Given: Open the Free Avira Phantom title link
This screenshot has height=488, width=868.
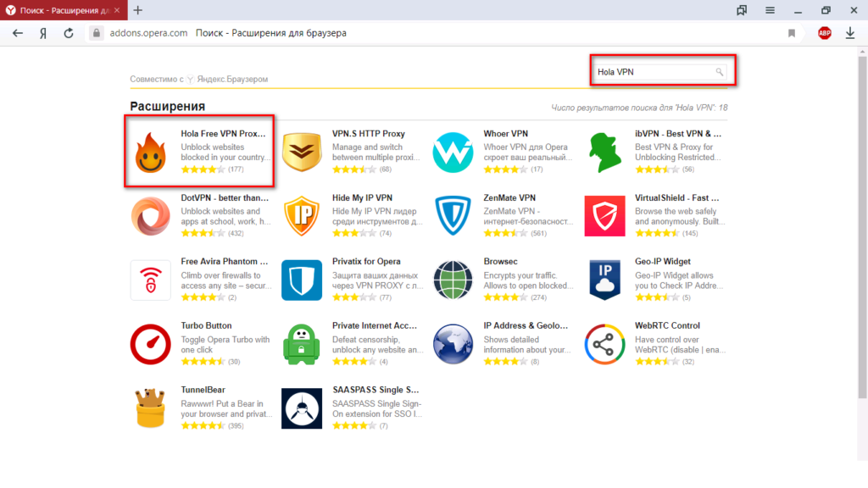Looking at the screenshot, I should [x=224, y=262].
